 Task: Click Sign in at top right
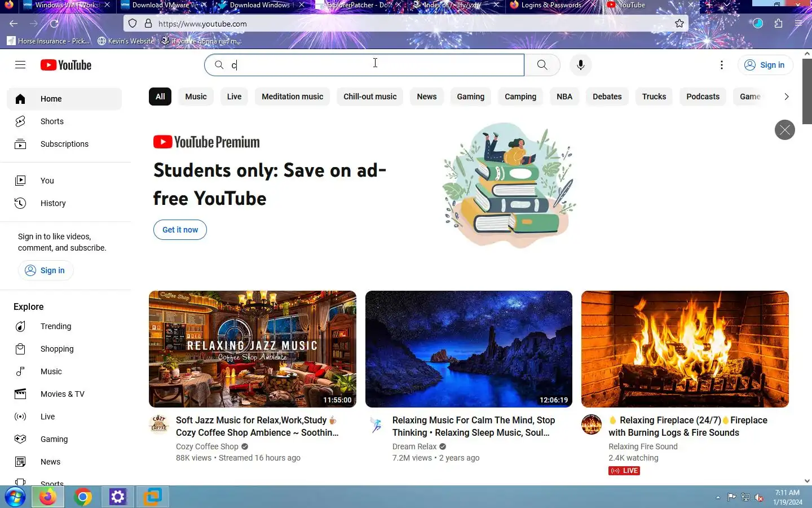tap(765, 65)
